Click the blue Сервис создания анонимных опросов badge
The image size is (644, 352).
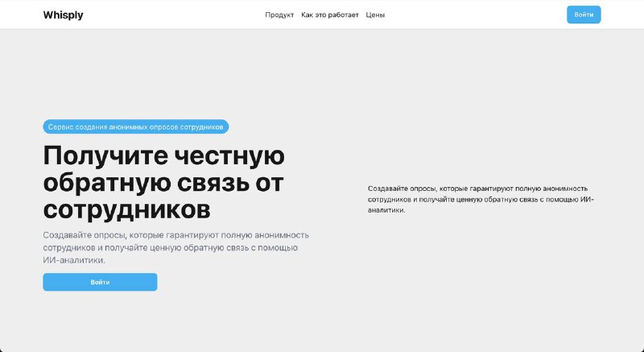(135, 126)
